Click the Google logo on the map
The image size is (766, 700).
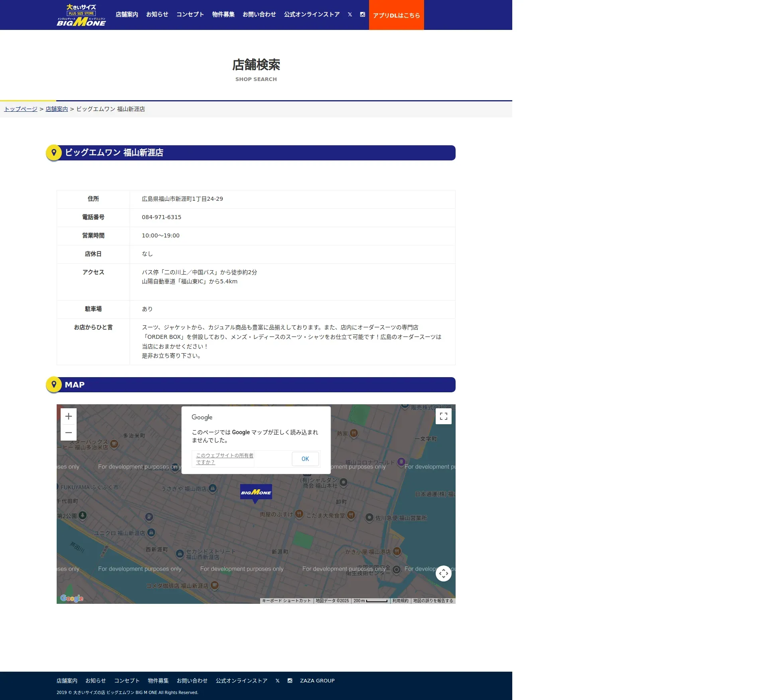[x=72, y=598]
